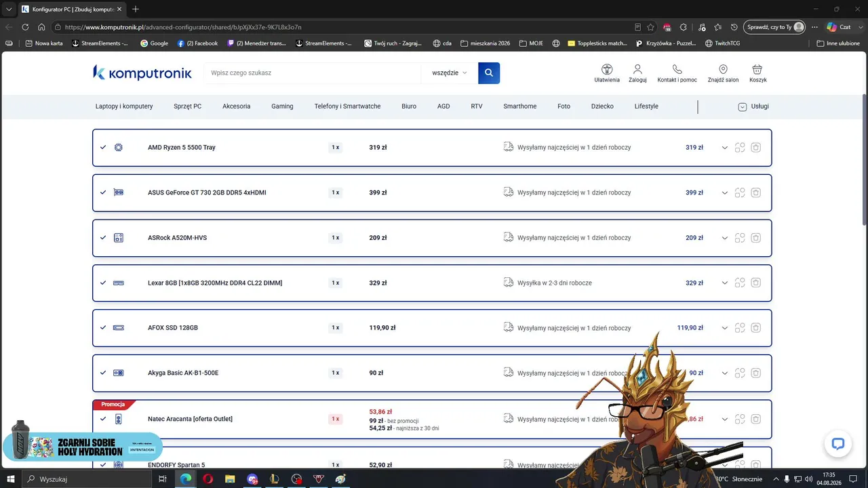Open the Windows Start menu
This screenshot has width=868, height=488.
pos(10,479)
